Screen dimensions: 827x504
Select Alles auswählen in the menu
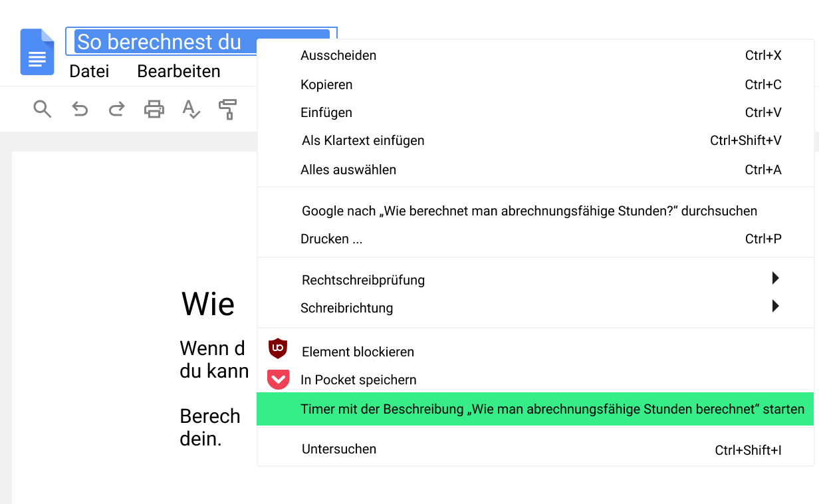click(x=348, y=170)
